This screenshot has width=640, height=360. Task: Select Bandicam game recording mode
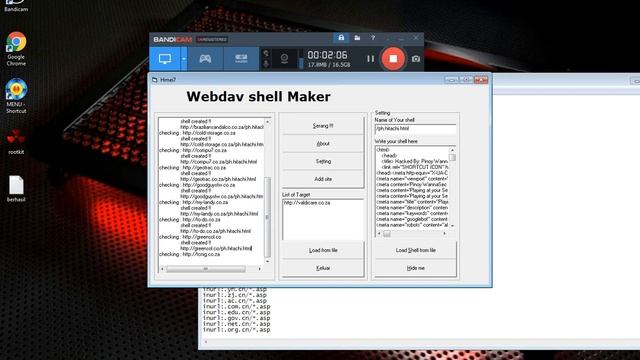(205, 59)
